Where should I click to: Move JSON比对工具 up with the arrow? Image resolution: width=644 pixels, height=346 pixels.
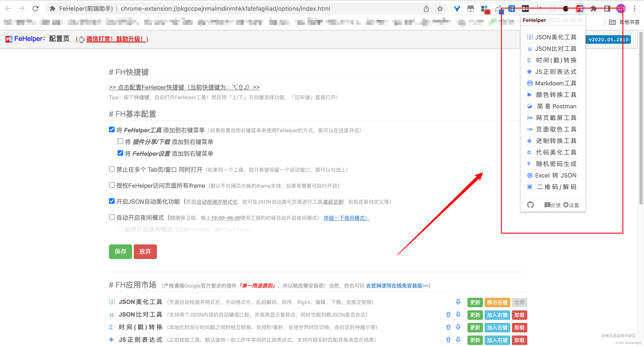[448, 314]
